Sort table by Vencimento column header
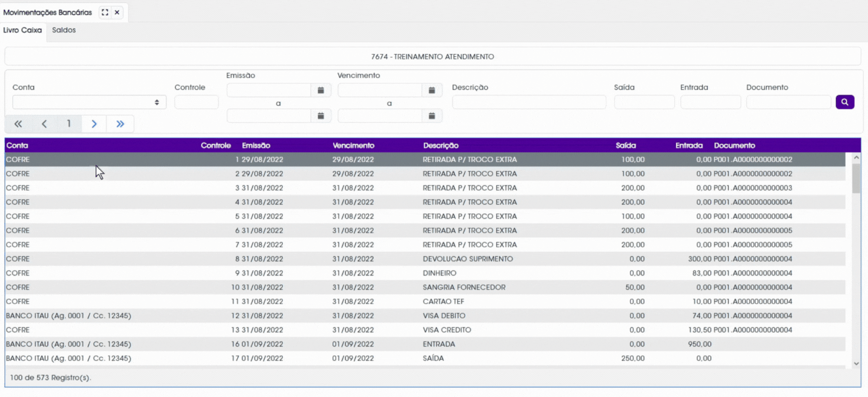The width and height of the screenshot is (868, 397). point(353,146)
